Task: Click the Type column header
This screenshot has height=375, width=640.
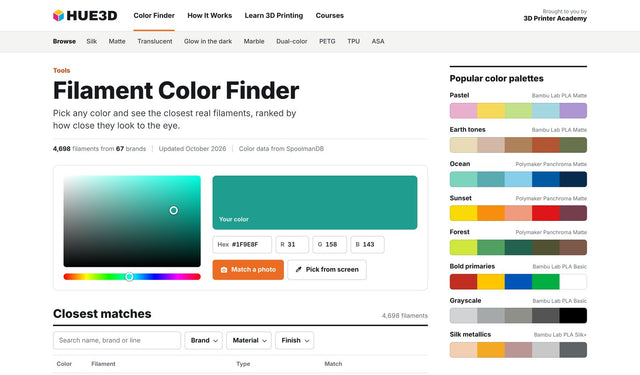Action: 243,364
